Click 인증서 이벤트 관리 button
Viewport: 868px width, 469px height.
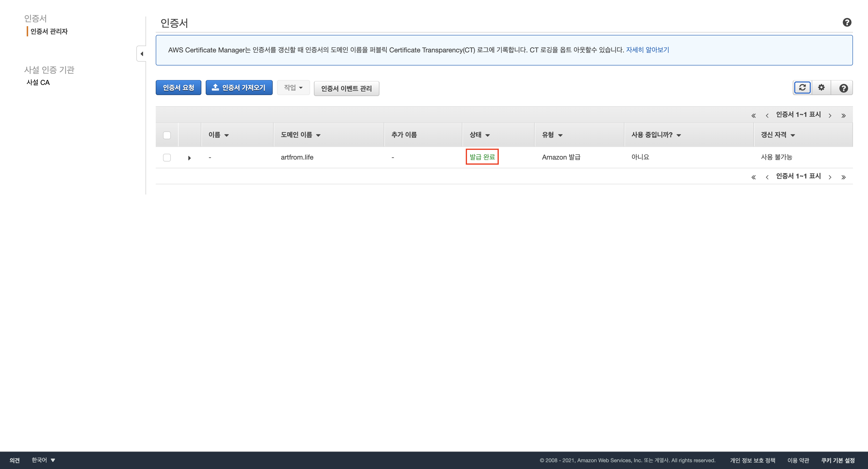346,88
